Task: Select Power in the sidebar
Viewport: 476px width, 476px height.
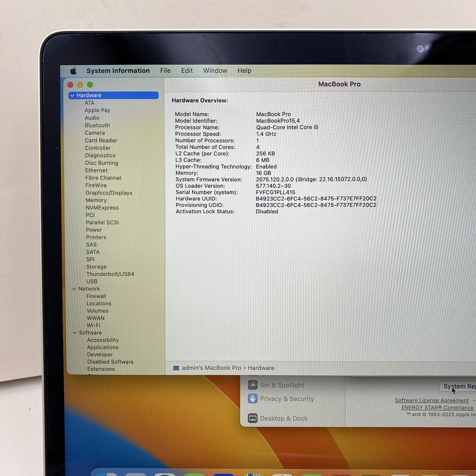Action: [x=94, y=230]
